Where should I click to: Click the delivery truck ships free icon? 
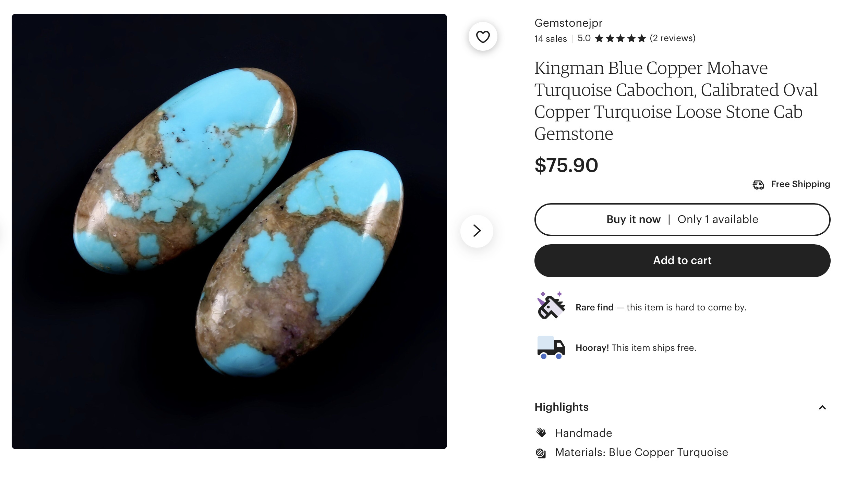pyautogui.click(x=551, y=347)
